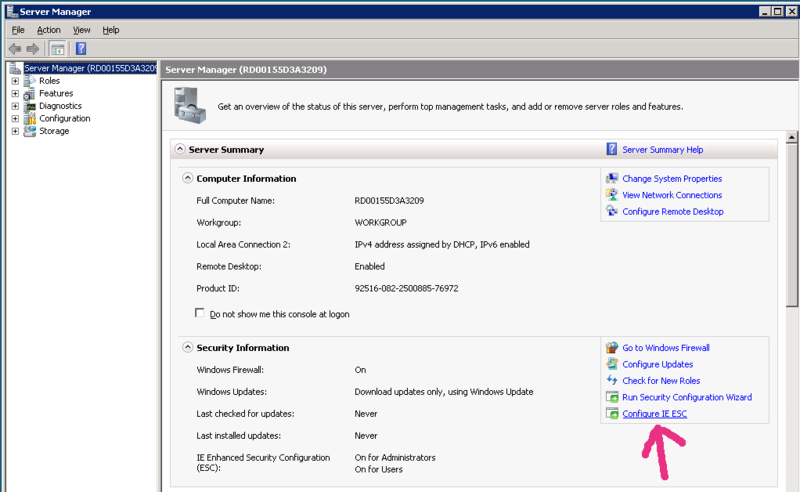The height and width of the screenshot is (492, 800).
Task: Click the Back arrow toolbar icon
Action: point(15,49)
